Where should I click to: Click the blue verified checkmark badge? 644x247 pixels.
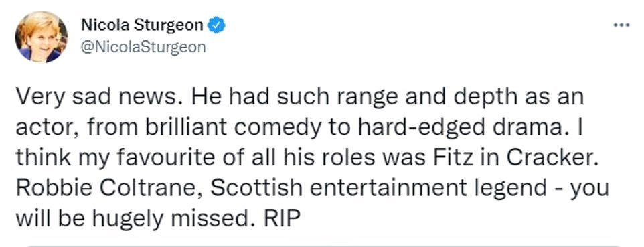point(216,26)
